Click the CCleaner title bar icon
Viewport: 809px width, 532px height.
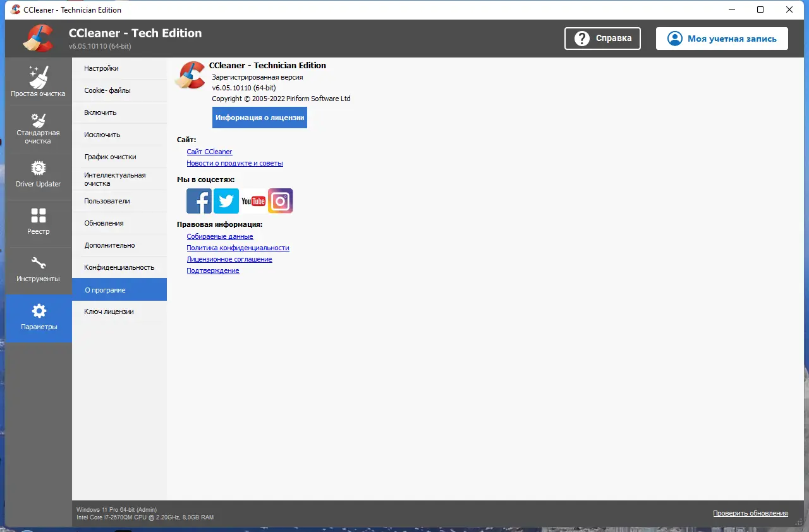click(x=16, y=9)
